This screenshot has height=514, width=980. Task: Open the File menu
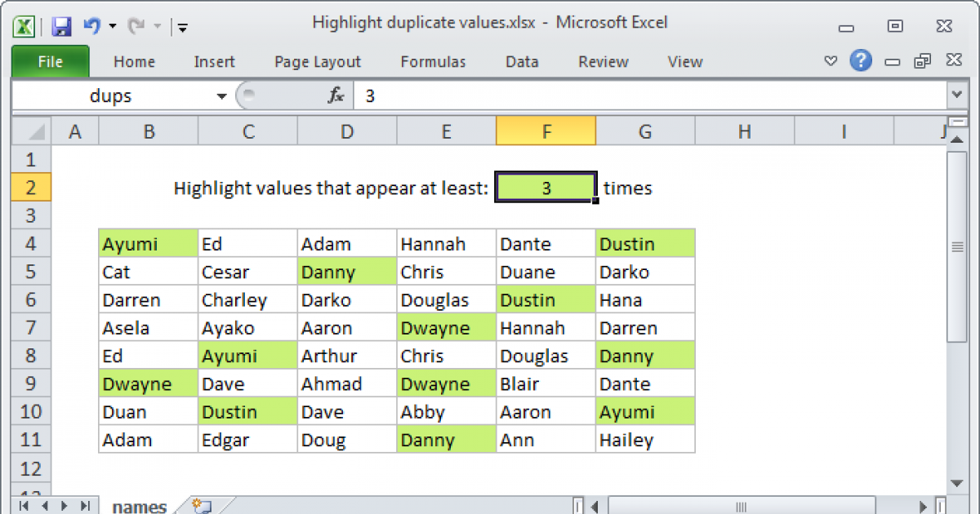[x=50, y=61]
